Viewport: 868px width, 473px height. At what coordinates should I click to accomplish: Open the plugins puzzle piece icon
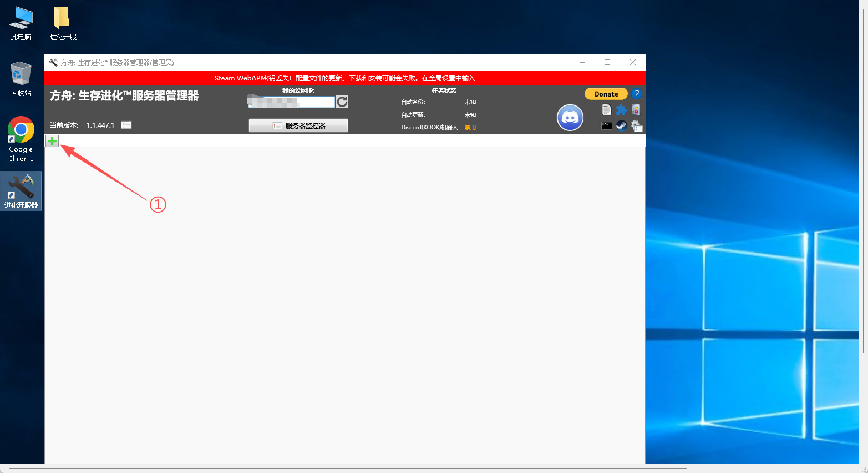621,109
